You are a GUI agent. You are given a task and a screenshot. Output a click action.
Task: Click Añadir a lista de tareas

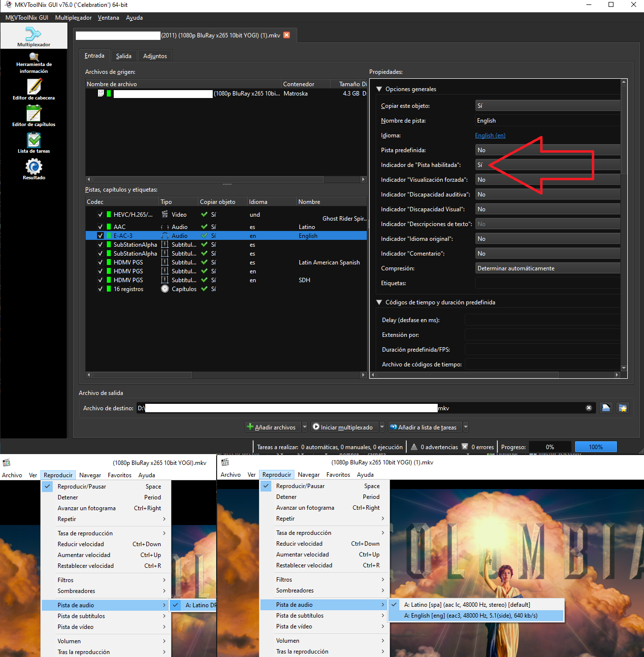[425, 427]
